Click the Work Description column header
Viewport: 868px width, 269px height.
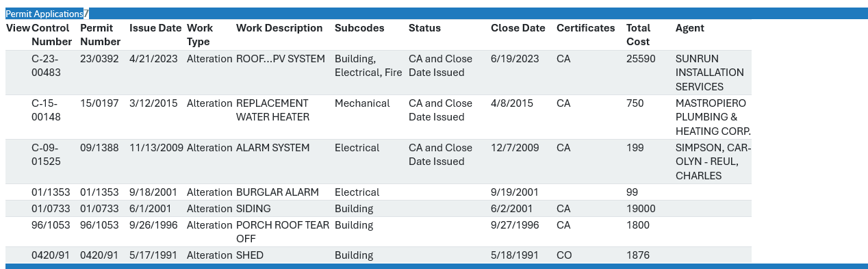pyautogui.click(x=279, y=28)
